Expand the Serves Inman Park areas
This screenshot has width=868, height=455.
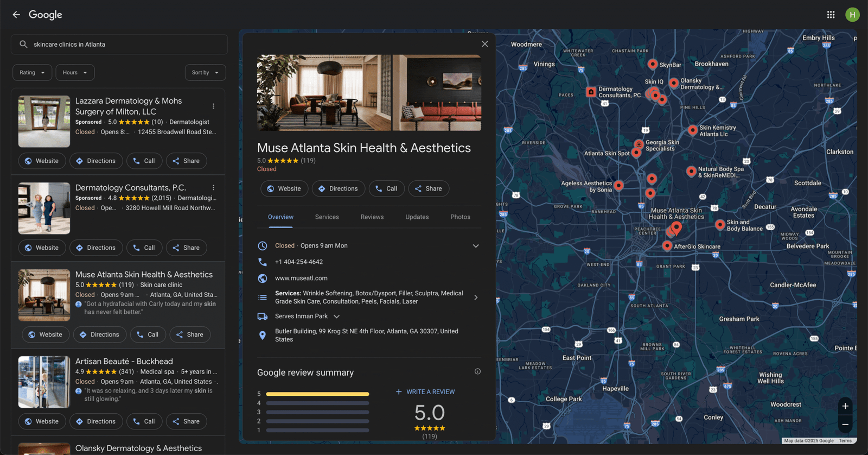[x=336, y=317]
